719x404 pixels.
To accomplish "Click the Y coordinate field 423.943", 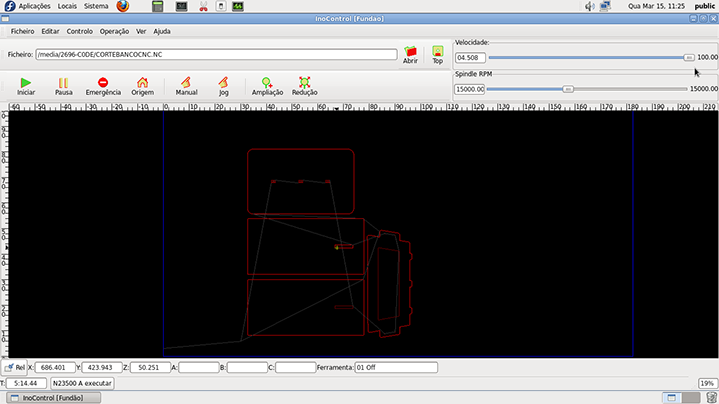I will (x=102, y=367).
